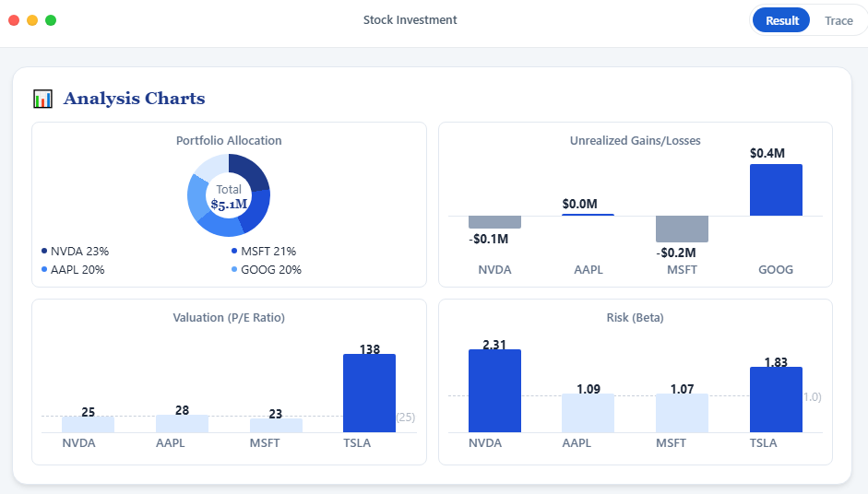The image size is (868, 494).
Task: Switch to the Trace tab
Action: point(838,20)
